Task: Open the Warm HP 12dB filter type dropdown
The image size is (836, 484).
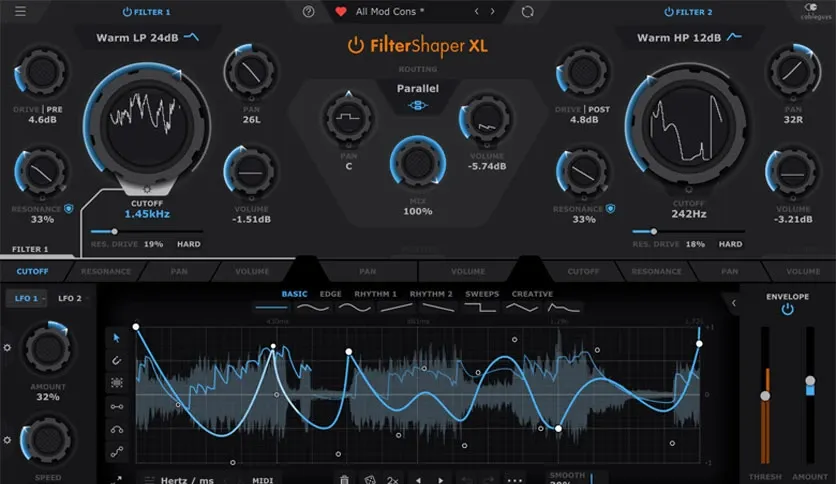Action: point(689,38)
